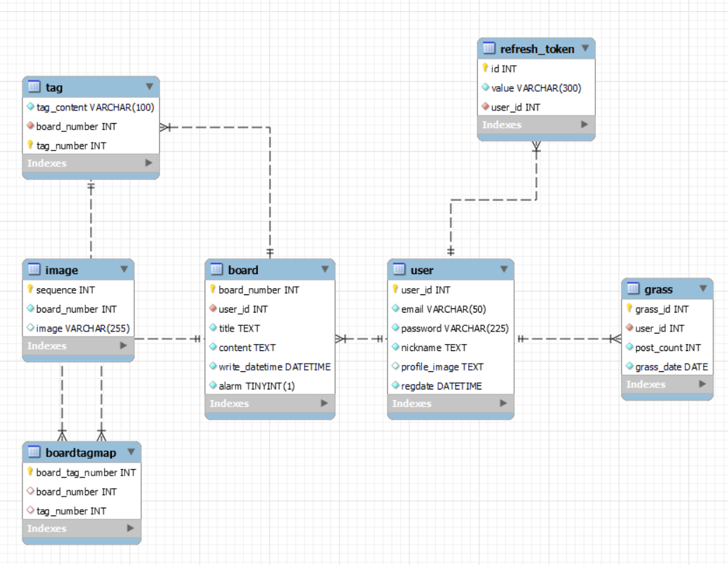
Task: Collapse the refresh_token table with header arrow
Action: pos(585,48)
